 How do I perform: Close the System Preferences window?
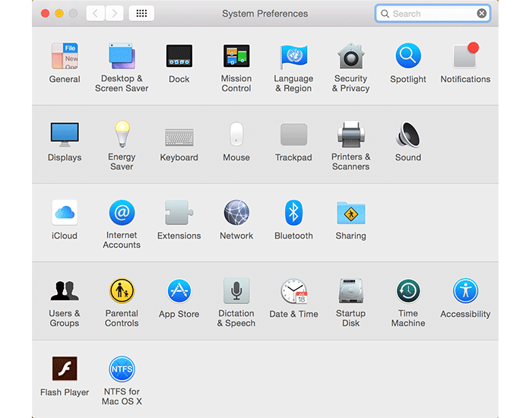coord(45,14)
